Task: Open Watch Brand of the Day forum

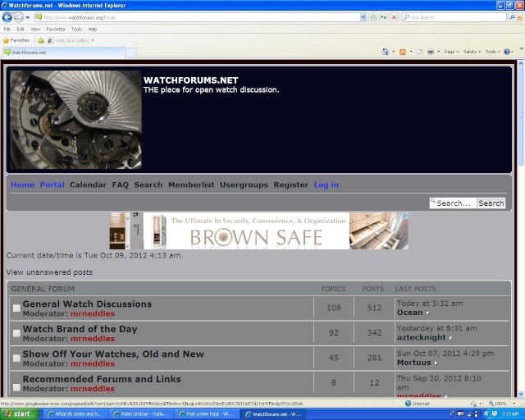Action: 80,329
